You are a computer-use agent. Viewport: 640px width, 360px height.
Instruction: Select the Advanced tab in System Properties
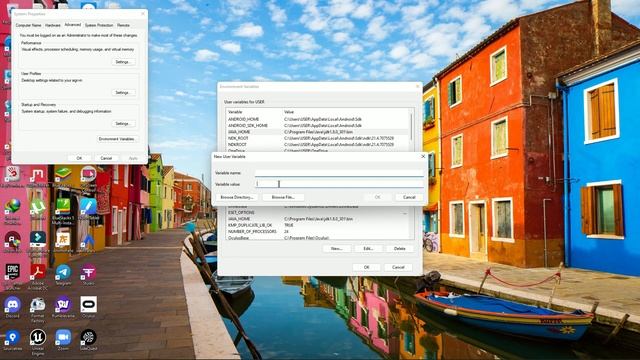73,25
